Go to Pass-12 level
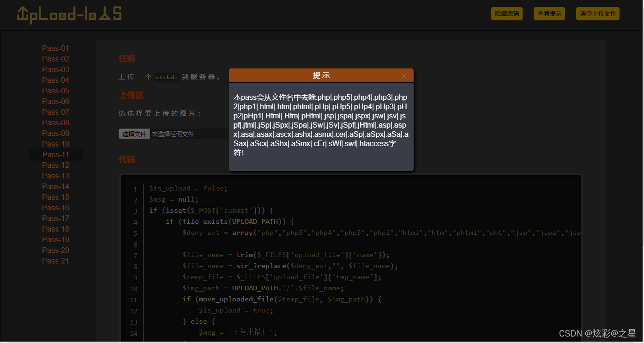Screen dimensions: 644x343 (55, 165)
